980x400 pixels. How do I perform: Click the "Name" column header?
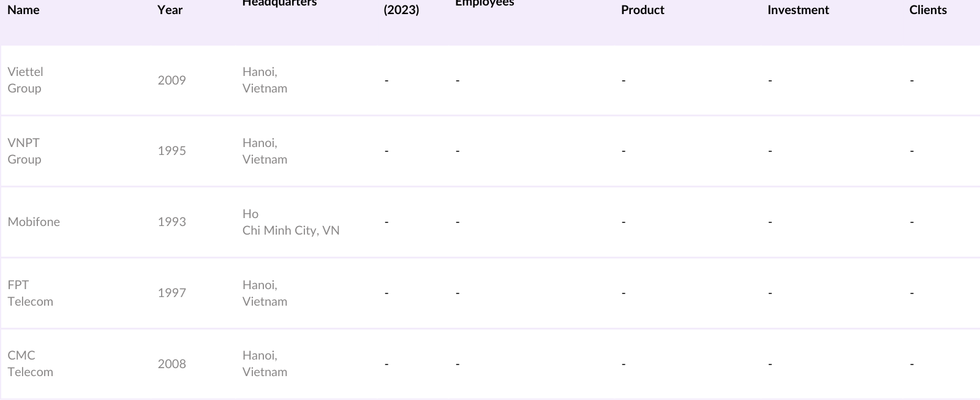[23, 10]
